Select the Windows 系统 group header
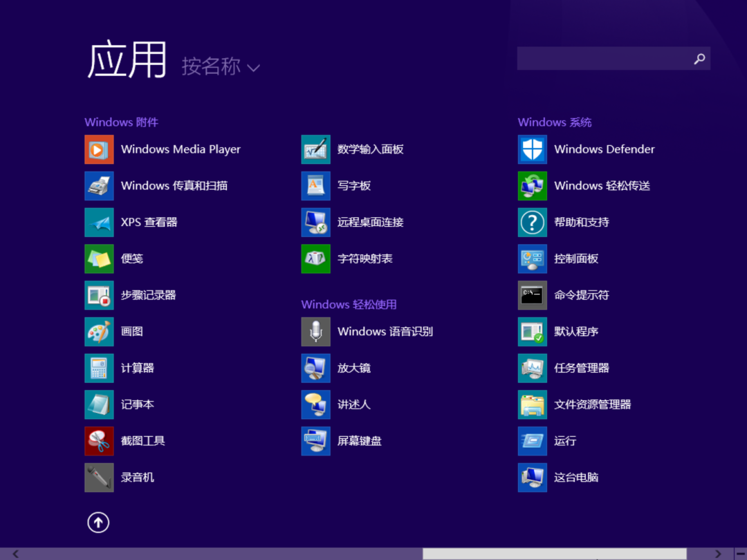Viewport: 747px width, 560px height. [x=555, y=122]
